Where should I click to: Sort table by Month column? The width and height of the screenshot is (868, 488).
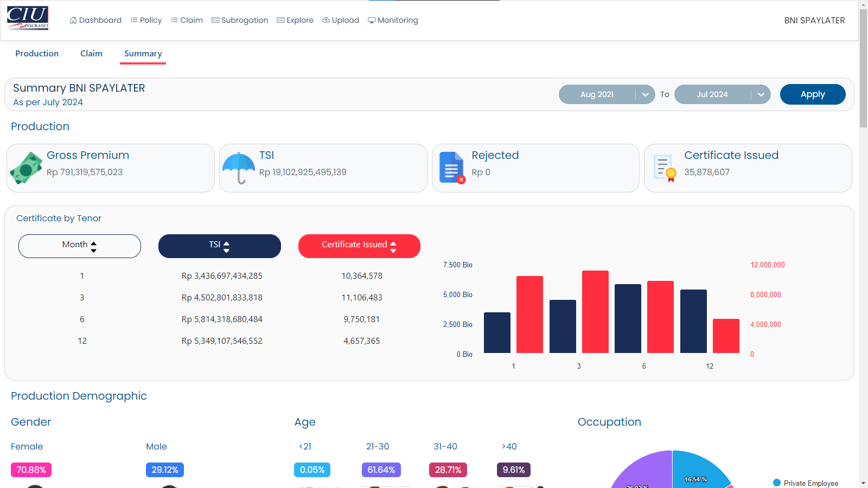pos(80,246)
